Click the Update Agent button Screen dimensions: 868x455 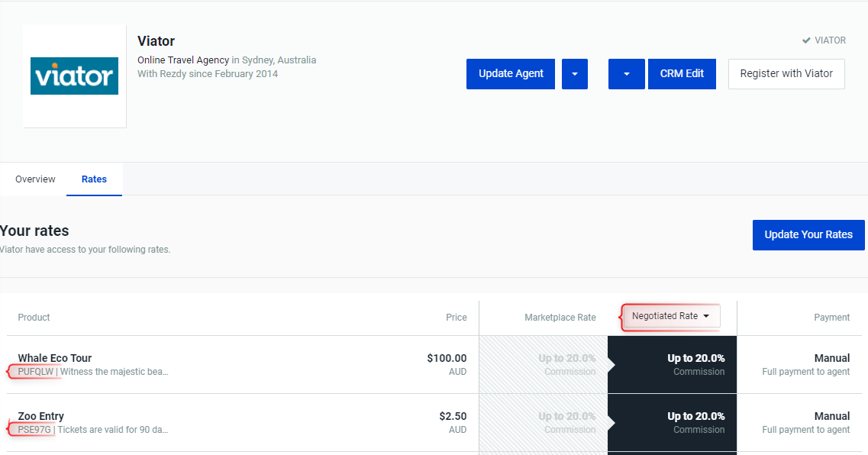click(511, 73)
